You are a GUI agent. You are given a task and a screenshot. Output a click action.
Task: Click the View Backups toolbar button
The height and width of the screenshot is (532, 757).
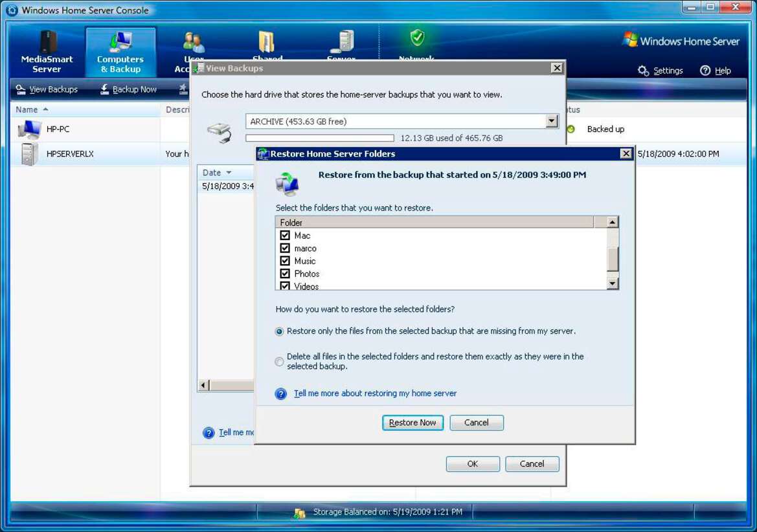click(x=47, y=89)
